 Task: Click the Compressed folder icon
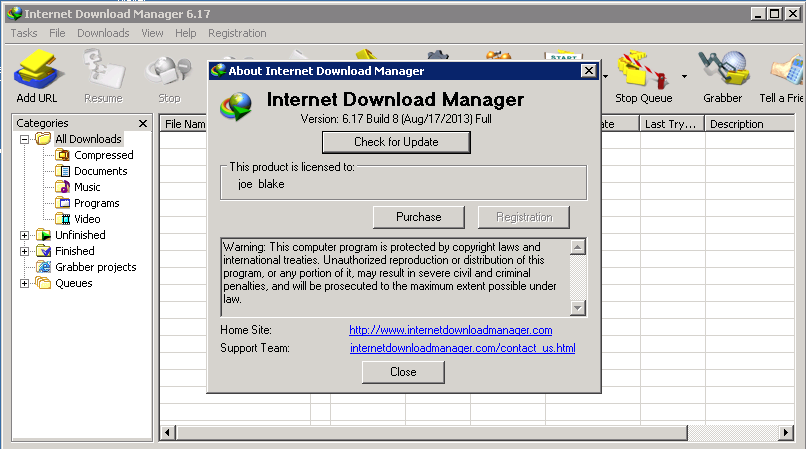(x=62, y=155)
